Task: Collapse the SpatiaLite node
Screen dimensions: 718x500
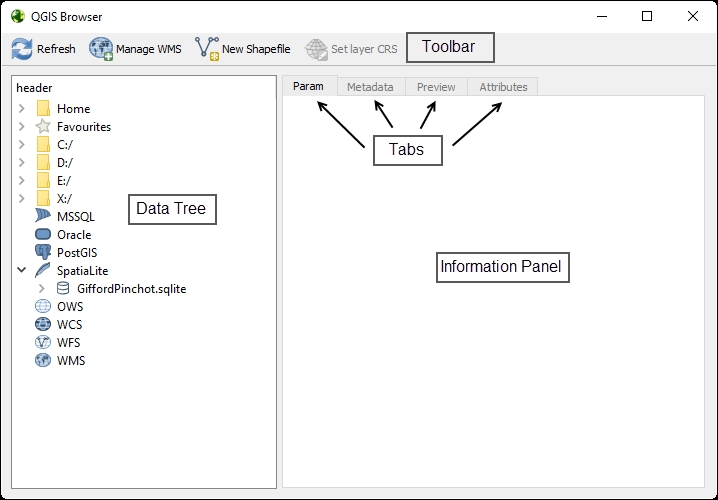Action: tap(22, 270)
